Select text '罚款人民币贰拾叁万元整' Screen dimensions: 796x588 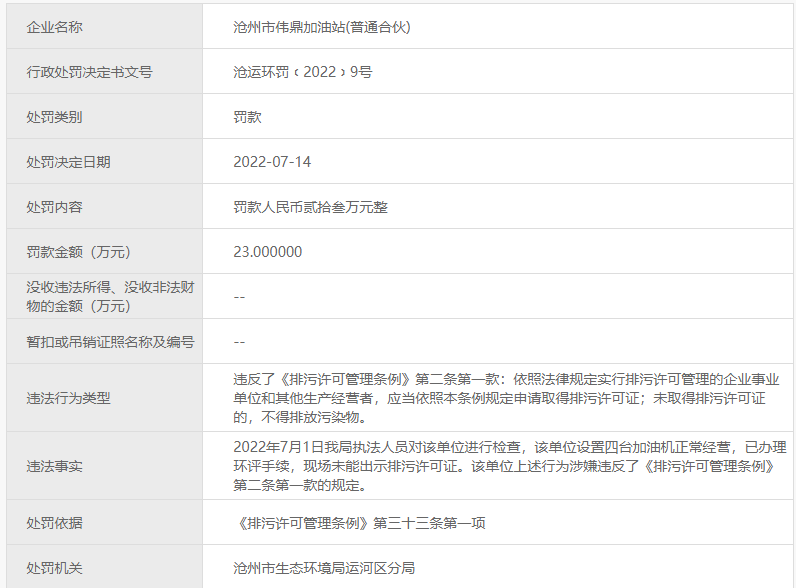(x=311, y=207)
